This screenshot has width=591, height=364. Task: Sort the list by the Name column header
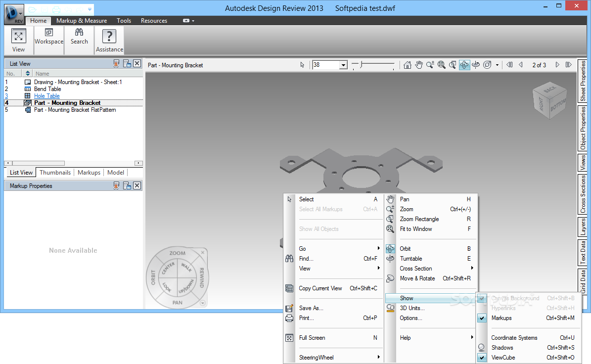click(x=88, y=74)
